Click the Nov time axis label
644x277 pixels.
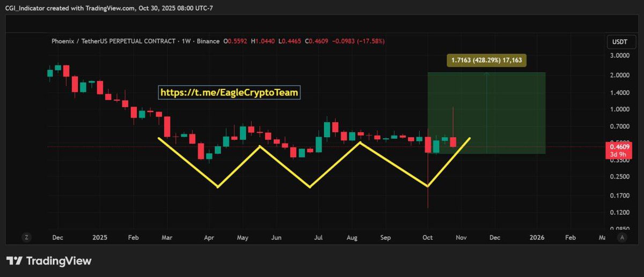coord(461,237)
